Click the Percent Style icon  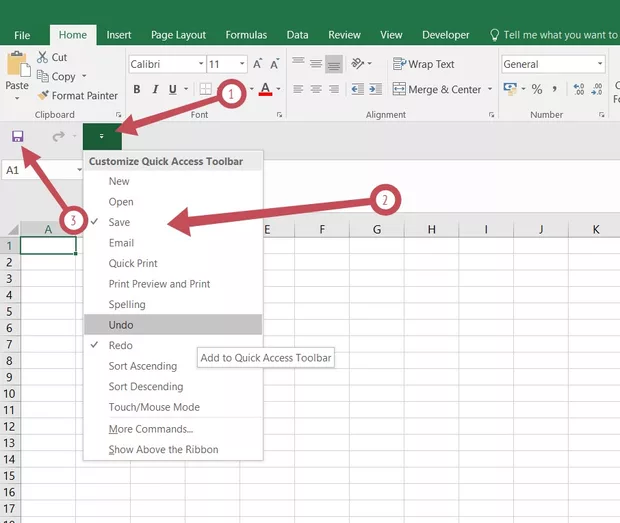pyautogui.click(x=537, y=89)
